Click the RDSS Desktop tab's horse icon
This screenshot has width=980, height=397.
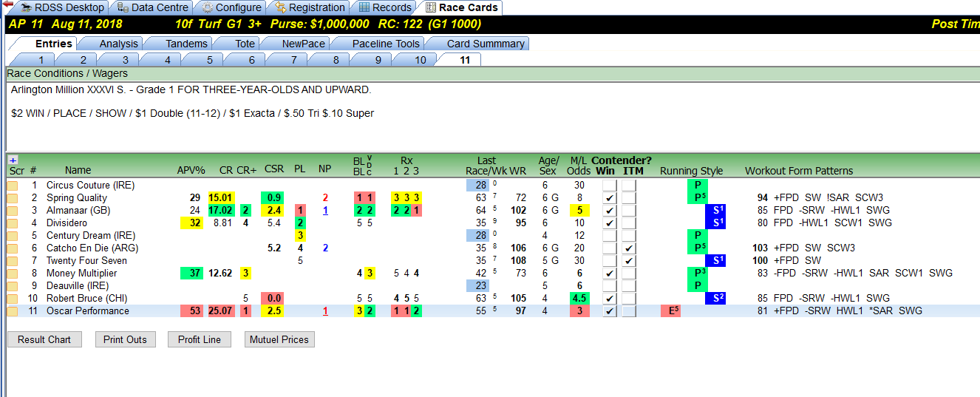27,7
